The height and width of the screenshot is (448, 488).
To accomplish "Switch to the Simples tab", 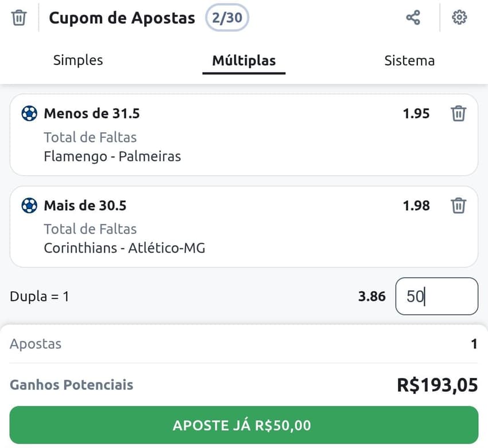I will (78, 60).
